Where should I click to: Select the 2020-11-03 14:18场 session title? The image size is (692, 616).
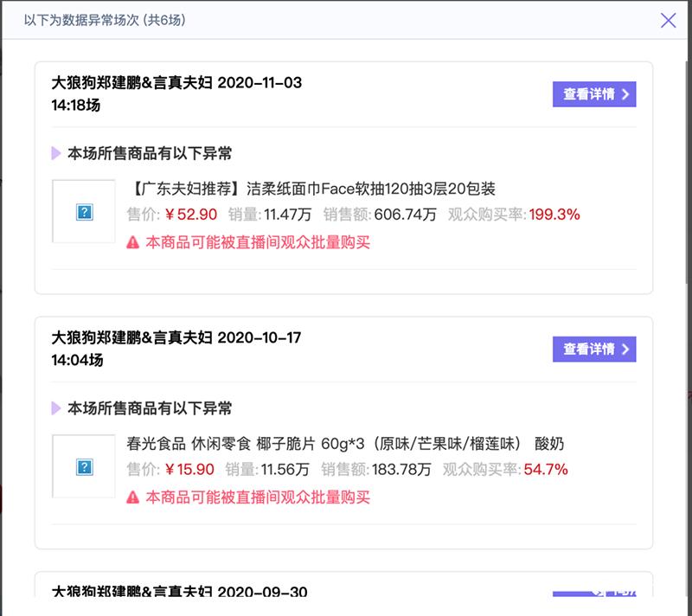click(x=176, y=93)
